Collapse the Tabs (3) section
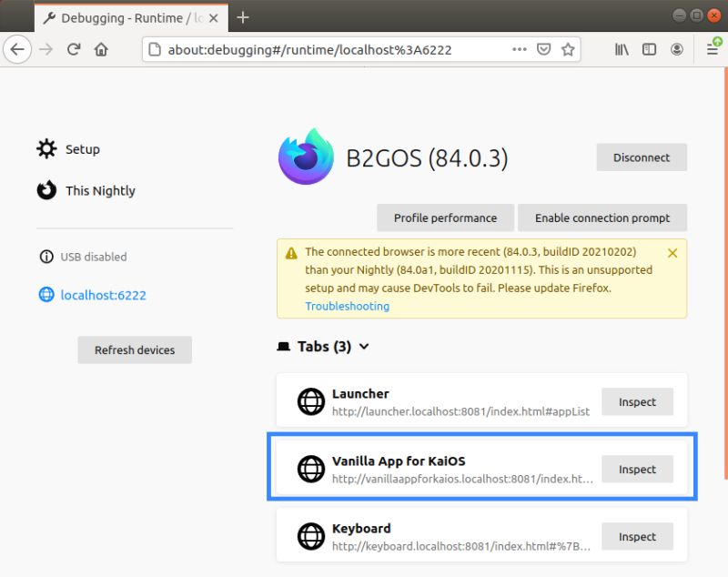 [363, 347]
